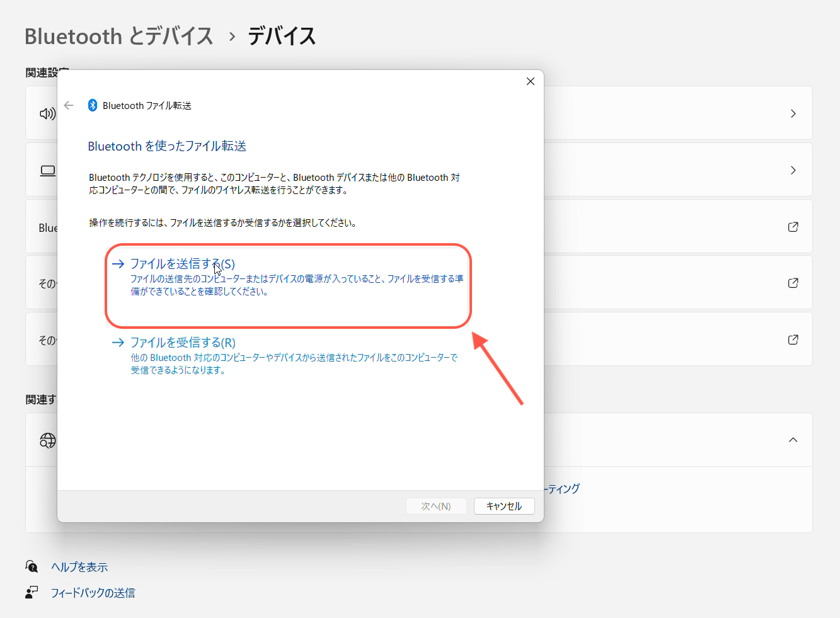Viewport: 840px width, 618px height.
Task: Open ヘルプを表示 link
Action: tap(79, 567)
